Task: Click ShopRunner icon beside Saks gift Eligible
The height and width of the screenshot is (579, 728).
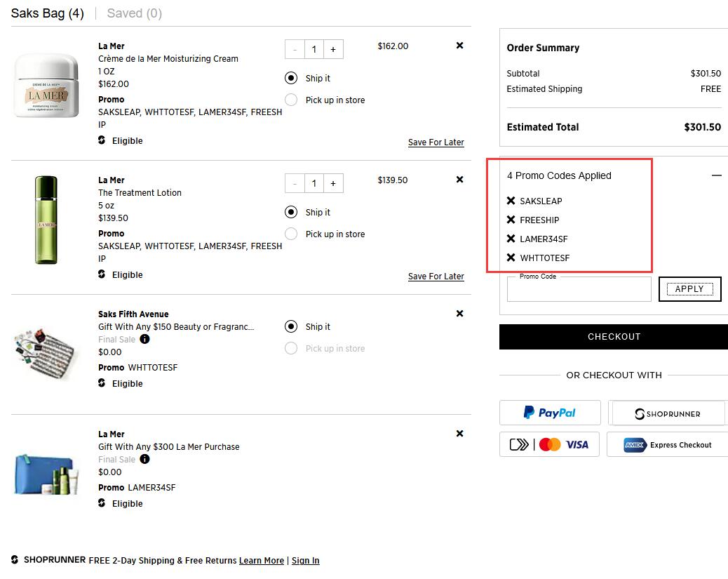Action: coord(102,383)
